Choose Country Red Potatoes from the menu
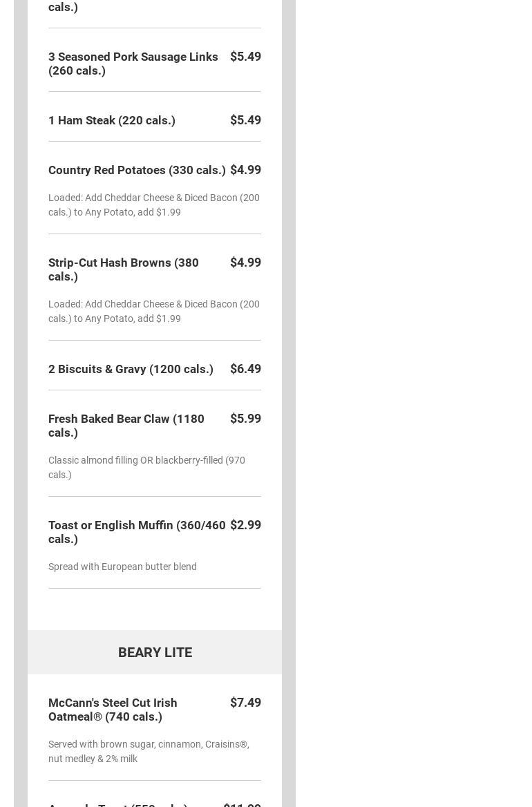The width and height of the screenshot is (532, 807). tap(137, 170)
